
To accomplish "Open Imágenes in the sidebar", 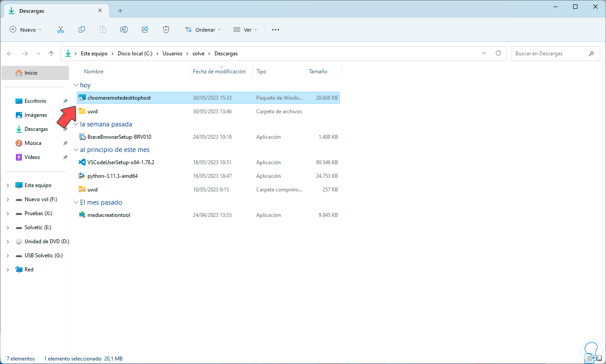I will [x=36, y=115].
